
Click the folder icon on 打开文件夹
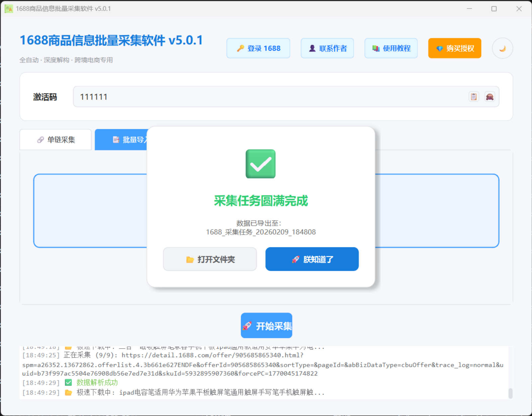(x=189, y=259)
